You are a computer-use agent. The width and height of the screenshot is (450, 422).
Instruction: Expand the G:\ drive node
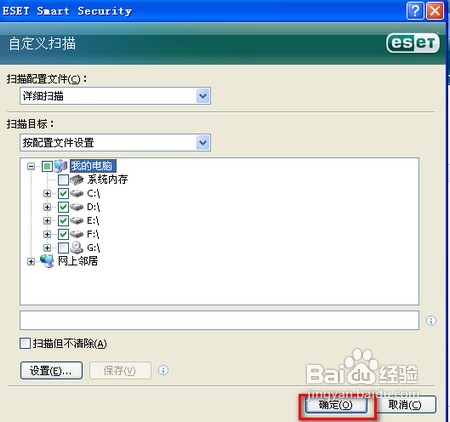pos(47,248)
